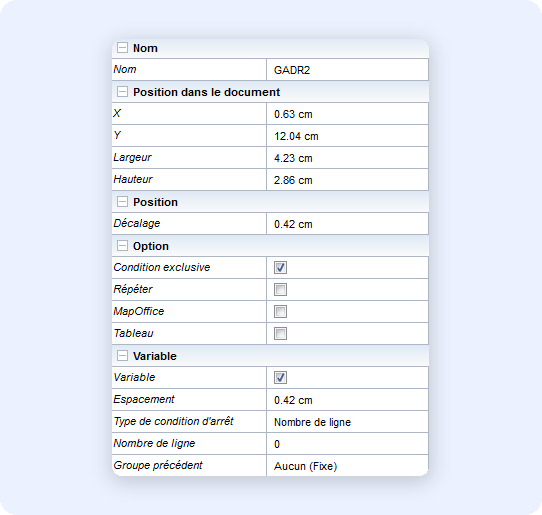Image resolution: width=542 pixels, height=515 pixels.
Task: Edit the Décalage value field
Action: [347, 224]
